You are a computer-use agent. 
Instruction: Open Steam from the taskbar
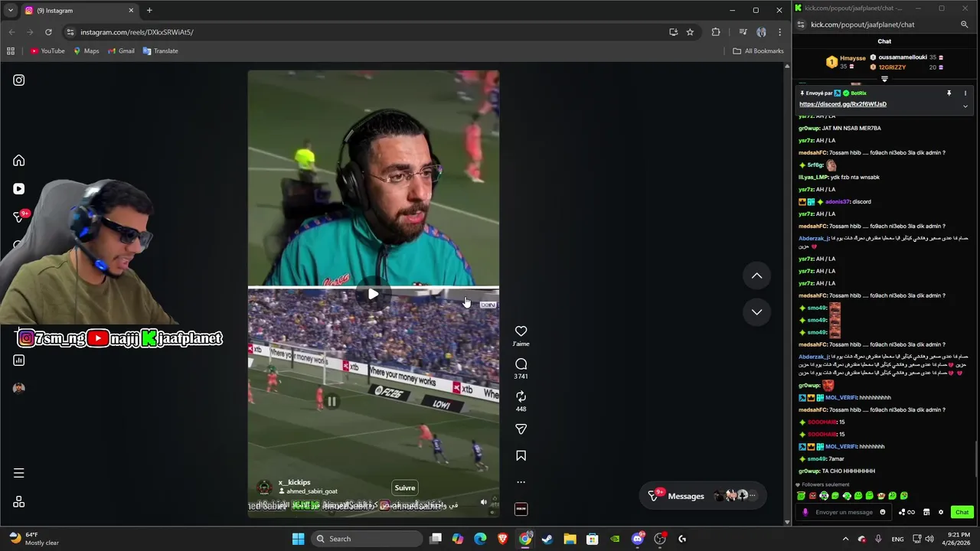pyautogui.click(x=547, y=539)
